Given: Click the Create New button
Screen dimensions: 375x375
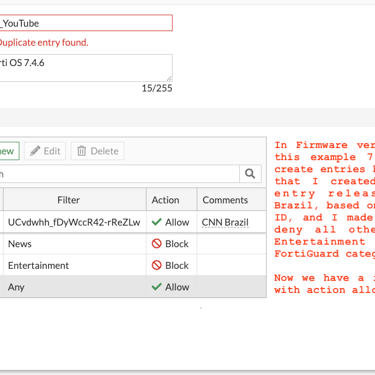Looking at the screenshot, I should (x=9, y=151).
